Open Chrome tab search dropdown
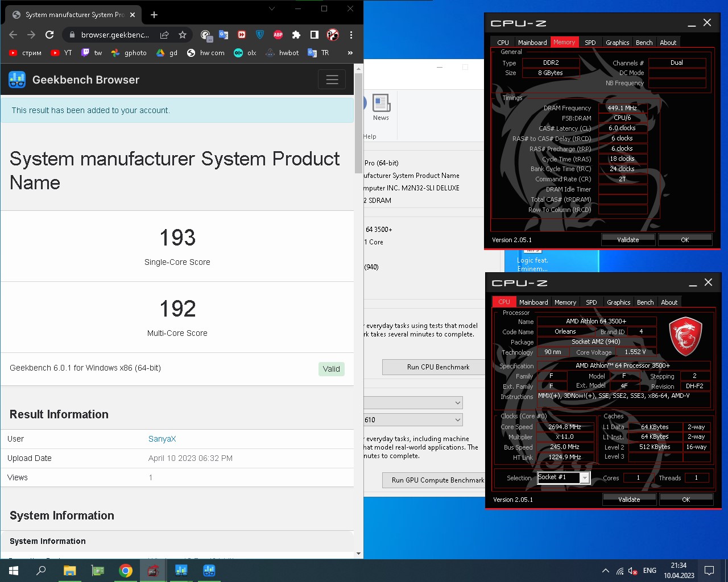 tap(272, 9)
